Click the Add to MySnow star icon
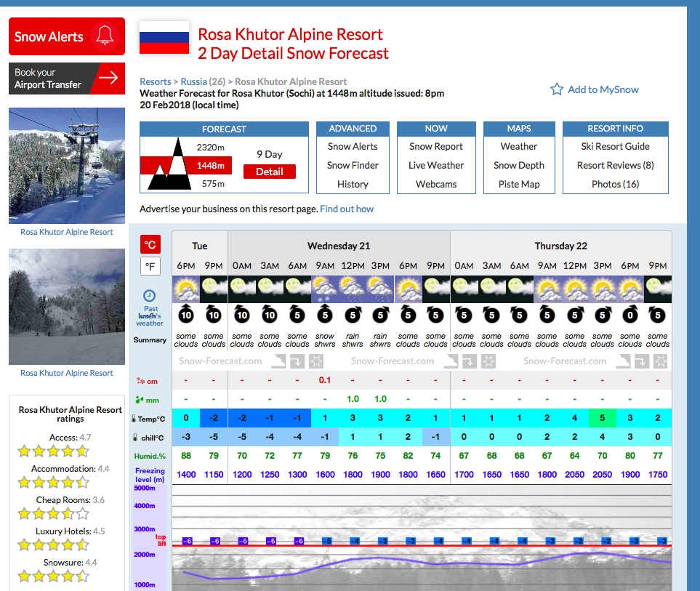This screenshot has width=700, height=591. pyautogui.click(x=557, y=89)
